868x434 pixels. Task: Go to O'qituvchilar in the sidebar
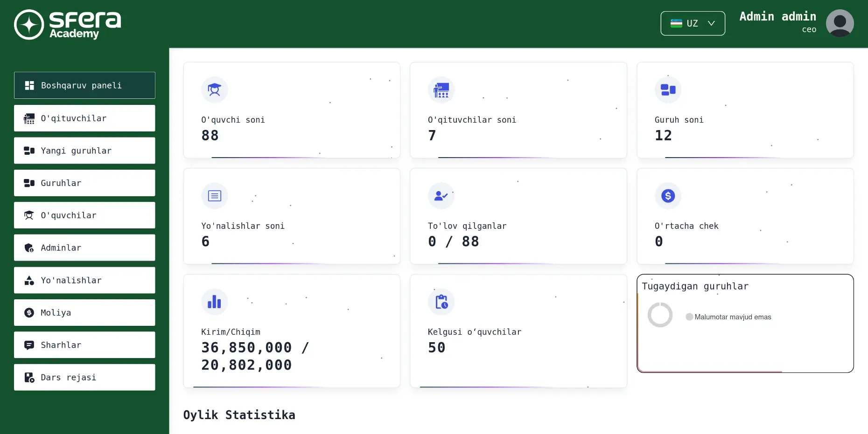84,118
